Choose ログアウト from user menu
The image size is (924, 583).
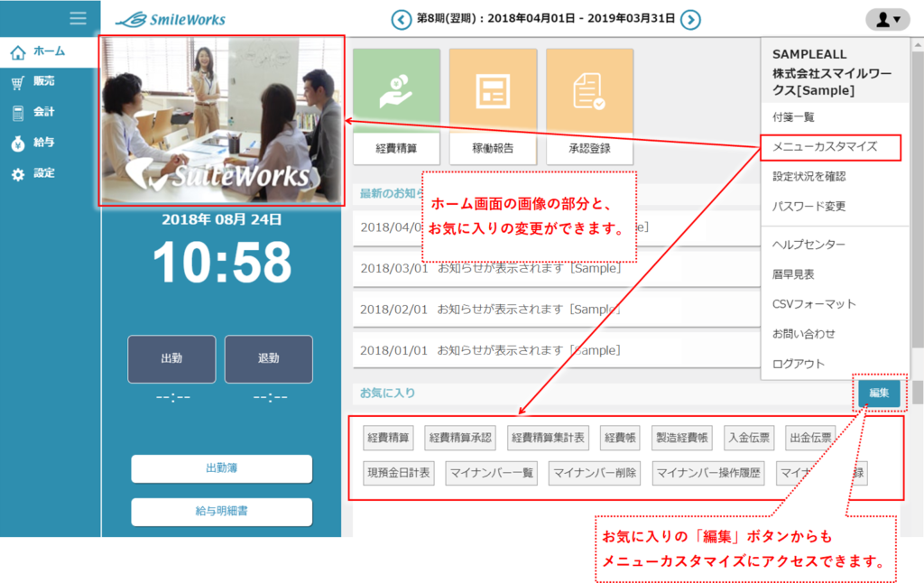(x=799, y=365)
